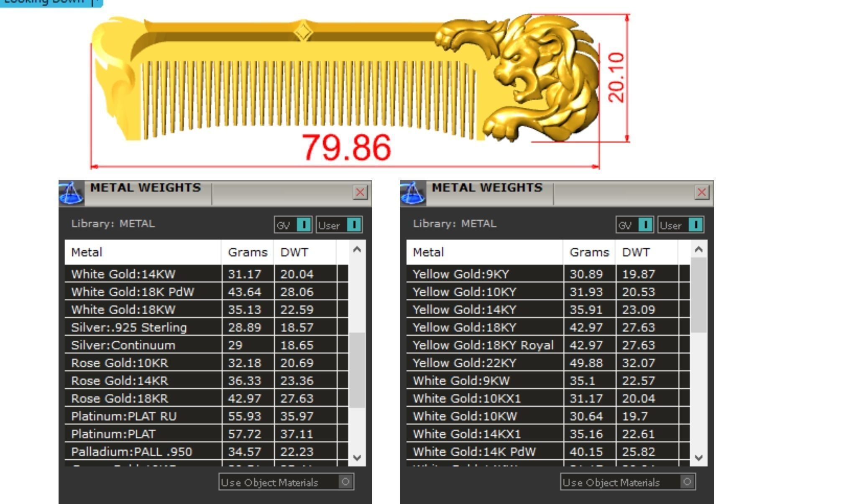Click scroll down arrow in left panel list
The width and height of the screenshot is (867, 504).
(357, 457)
